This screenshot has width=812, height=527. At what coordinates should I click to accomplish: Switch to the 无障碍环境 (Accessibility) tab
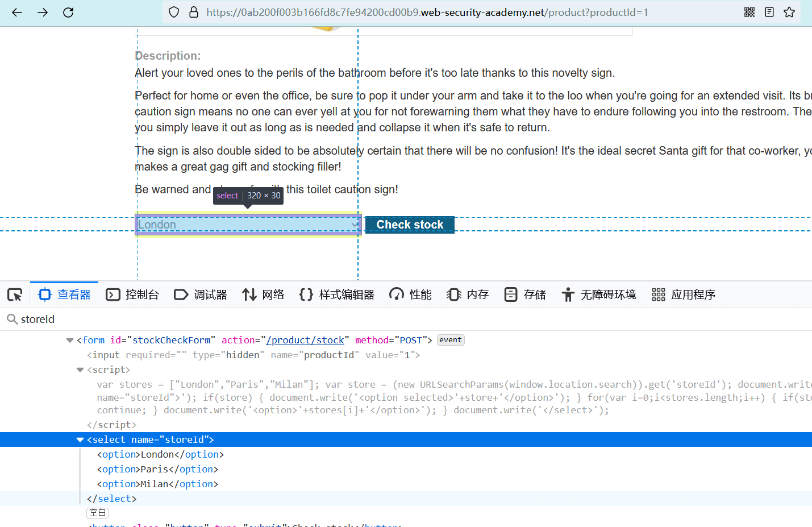599,294
